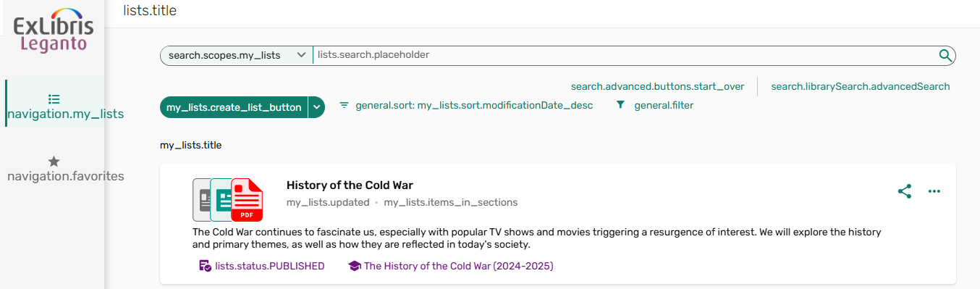Open the search.scopes.my_lists scope dropdown

(236, 55)
